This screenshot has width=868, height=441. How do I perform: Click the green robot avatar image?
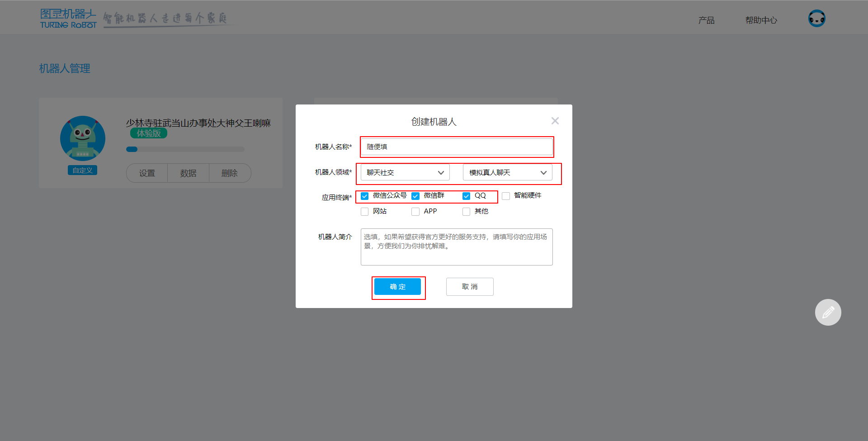pyautogui.click(x=83, y=138)
